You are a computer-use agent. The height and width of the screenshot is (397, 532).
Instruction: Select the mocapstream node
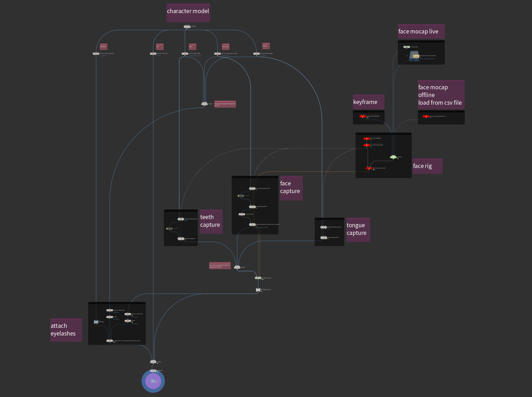[407, 47]
